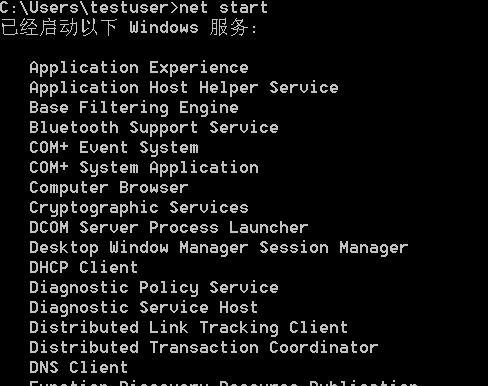Click the Diagnostic Policy Service line
Image resolution: width=488 pixels, height=386 pixels.
[x=154, y=288]
